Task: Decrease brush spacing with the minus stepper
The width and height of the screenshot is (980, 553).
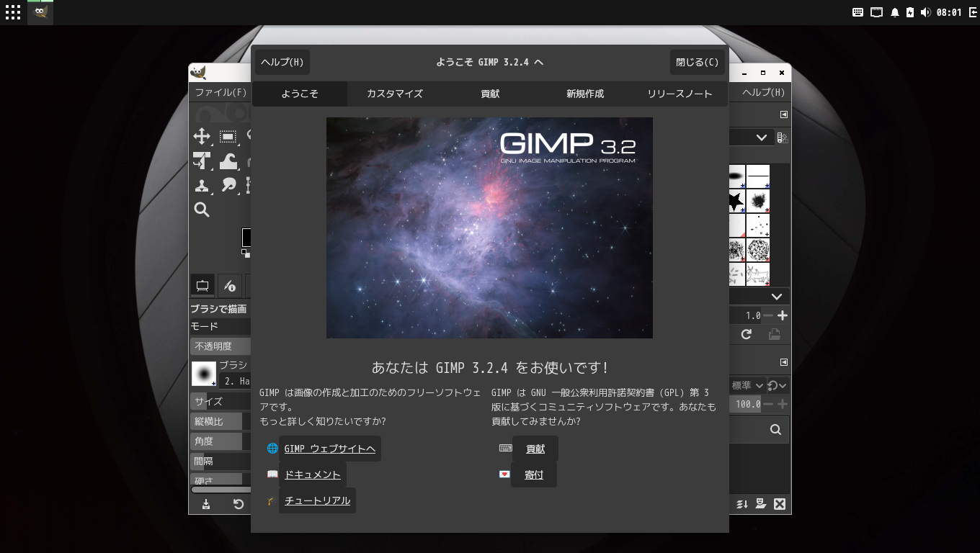Action: (x=768, y=315)
